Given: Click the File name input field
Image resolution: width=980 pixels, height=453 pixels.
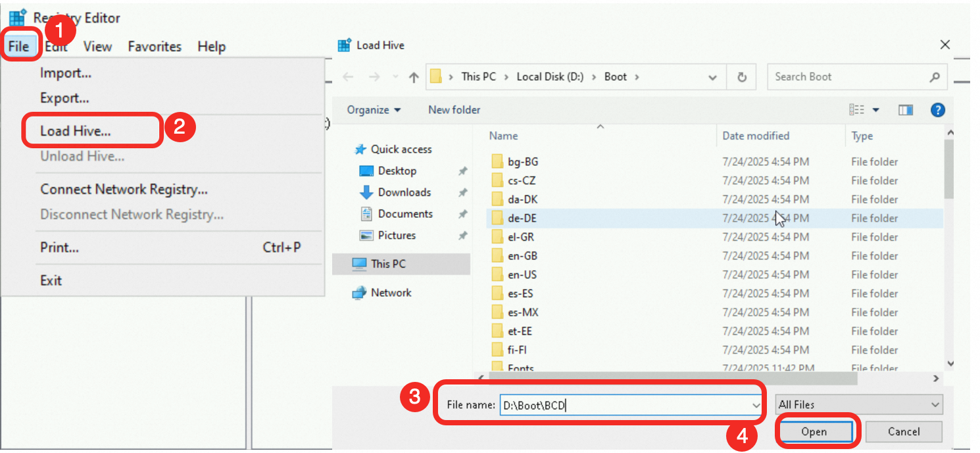Looking at the screenshot, I should [x=624, y=405].
